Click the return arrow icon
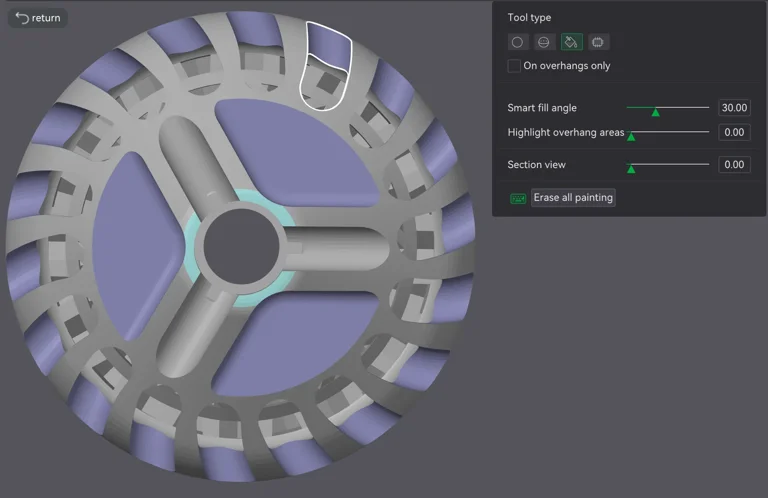The image size is (768, 498). coord(22,18)
